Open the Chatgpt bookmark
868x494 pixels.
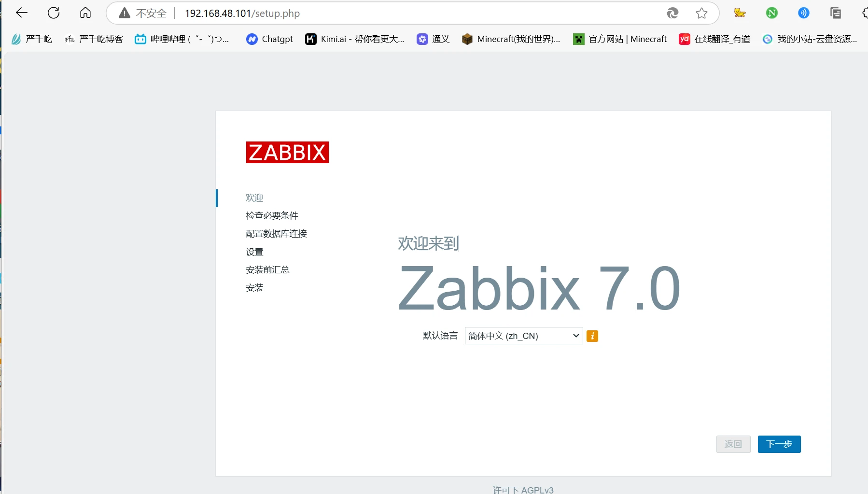(x=269, y=39)
